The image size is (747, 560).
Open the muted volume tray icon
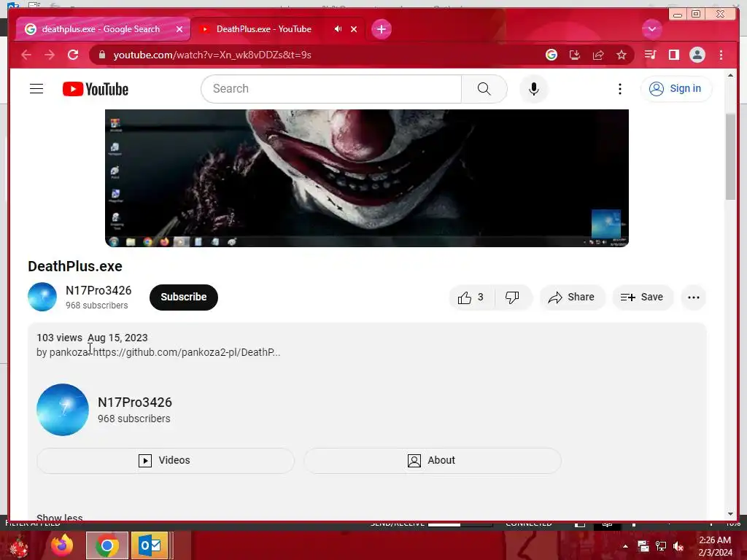678,546
